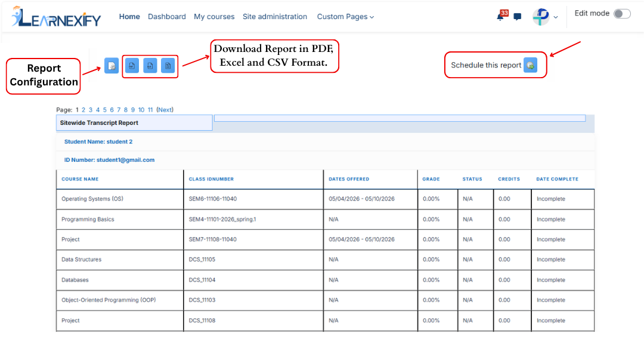Click the CREDITS column header
644x338 pixels.
(x=509, y=179)
